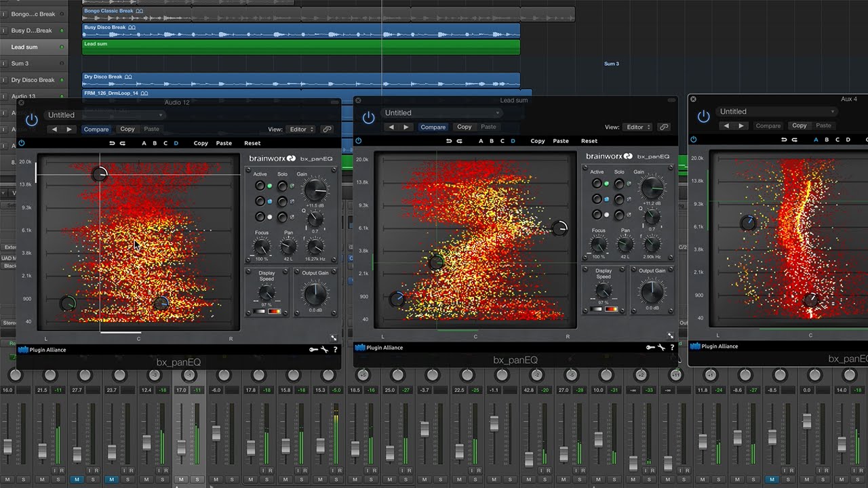The height and width of the screenshot is (488, 868).
Task: Click the Plugin Alliance logo in the Audio 12 window
Action: 42,350
